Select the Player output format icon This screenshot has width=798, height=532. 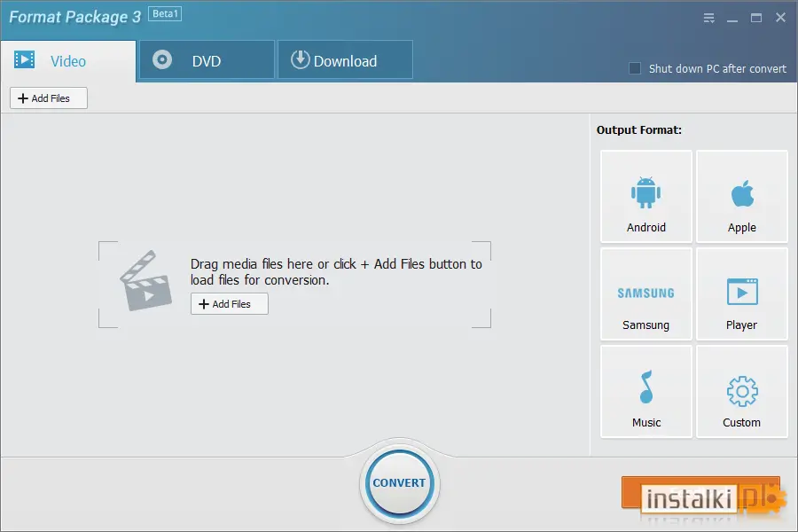click(x=741, y=293)
